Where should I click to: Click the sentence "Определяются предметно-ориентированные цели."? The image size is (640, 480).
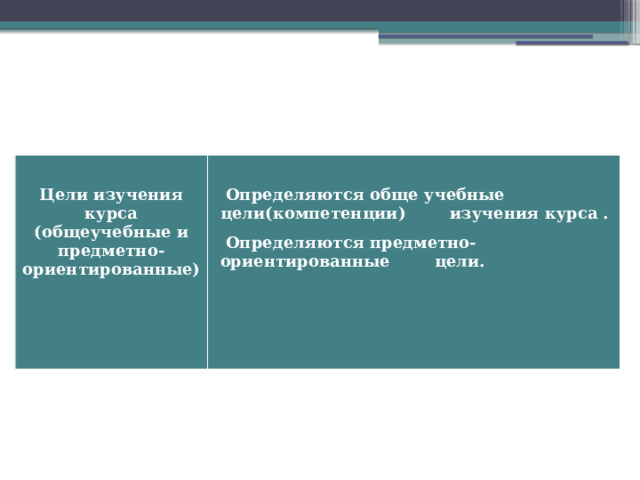pos(352,252)
